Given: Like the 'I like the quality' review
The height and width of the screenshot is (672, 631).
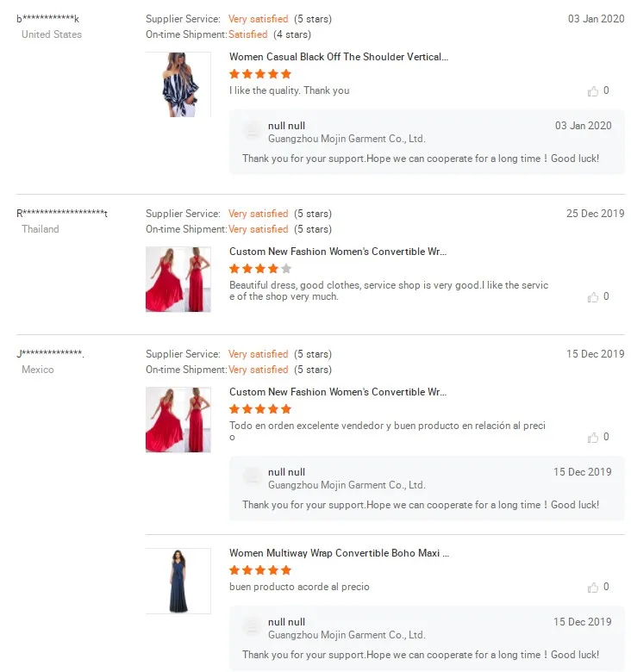Looking at the screenshot, I should [593, 91].
